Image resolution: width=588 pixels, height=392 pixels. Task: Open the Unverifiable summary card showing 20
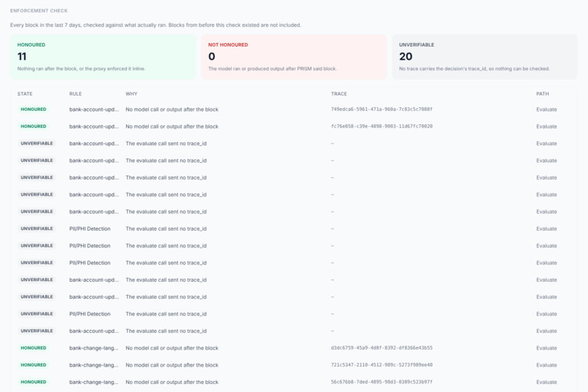click(485, 57)
